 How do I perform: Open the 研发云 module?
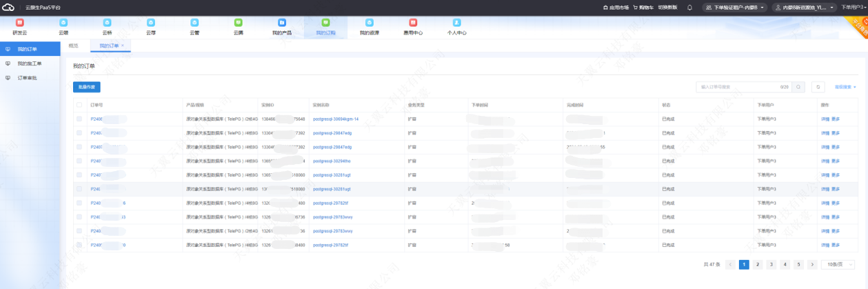pos(19,27)
